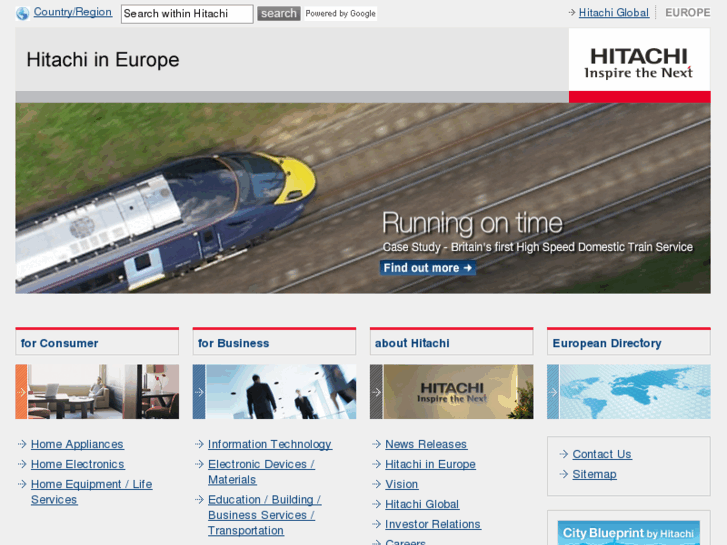The width and height of the screenshot is (727, 545).
Task: Open Home Equipment / Life Services link
Action: [91, 492]
